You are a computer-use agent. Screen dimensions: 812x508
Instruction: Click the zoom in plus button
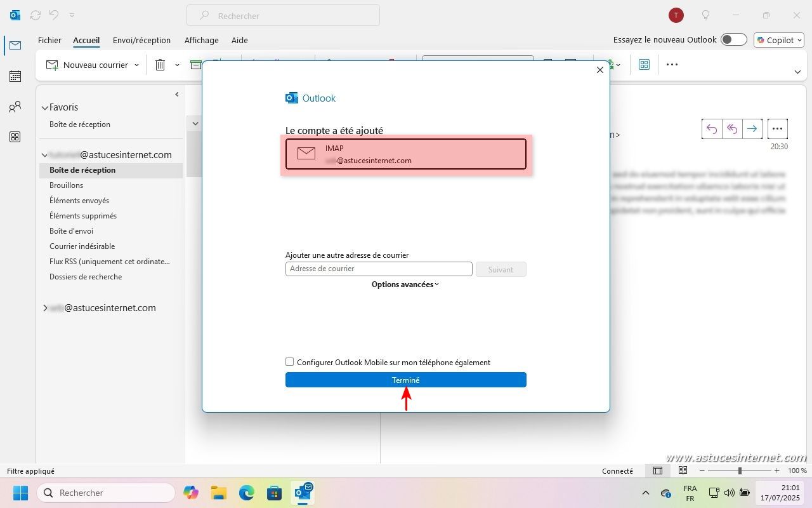(776, 471)
